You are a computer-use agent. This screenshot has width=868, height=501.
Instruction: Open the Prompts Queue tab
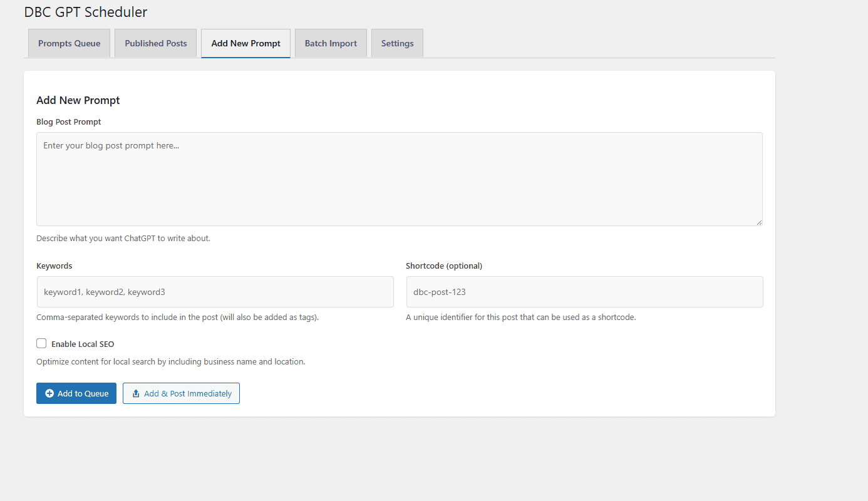69,43
